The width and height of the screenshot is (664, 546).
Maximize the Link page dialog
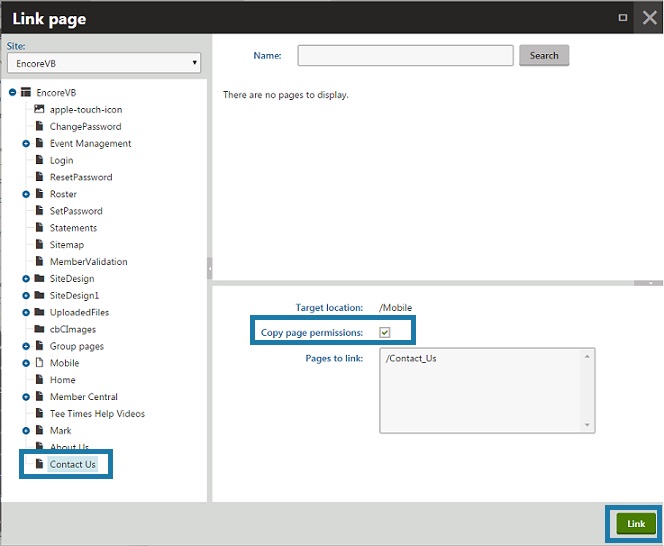623,17
